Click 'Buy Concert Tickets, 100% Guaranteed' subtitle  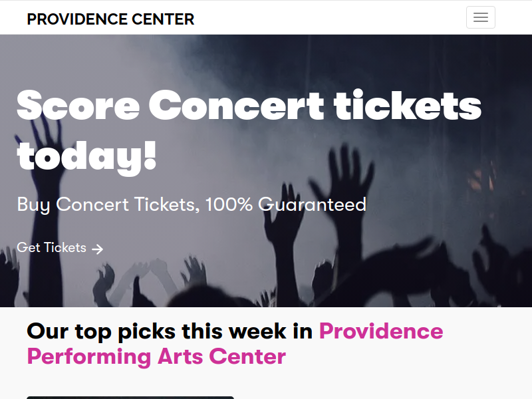192,205
